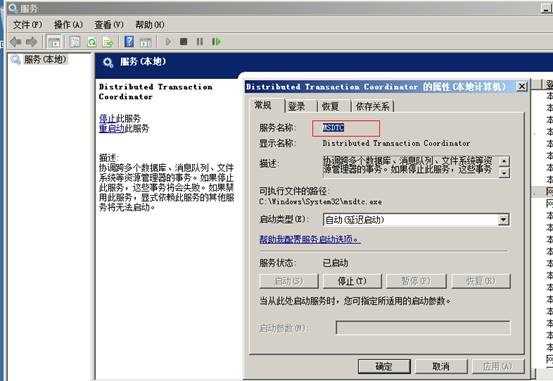Click the display name Distributed Transaction Coordinator text
Image resolution: width=553 pixels, height=381 pixels.
coord(396,143)
